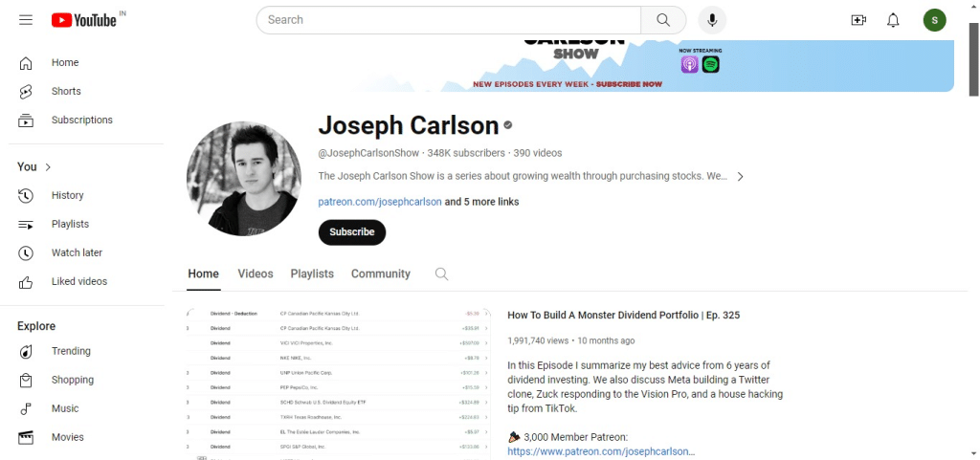This screenshot has height=460, width=980.
Task: Click the Shorts sidebar icon
Action: pyautogui.click(x=26, y=92)
